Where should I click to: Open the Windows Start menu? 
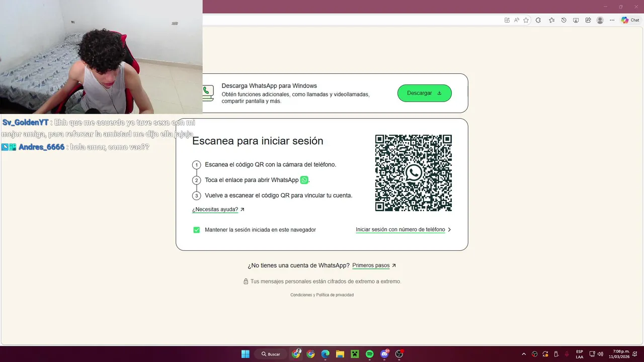pyautogui.click(x=245, y=354)
